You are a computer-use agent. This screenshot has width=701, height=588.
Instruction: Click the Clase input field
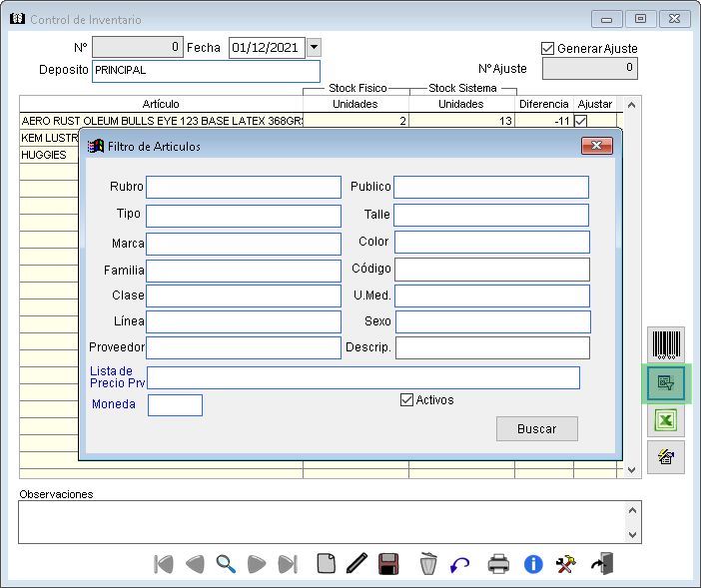tap(244, 296)
